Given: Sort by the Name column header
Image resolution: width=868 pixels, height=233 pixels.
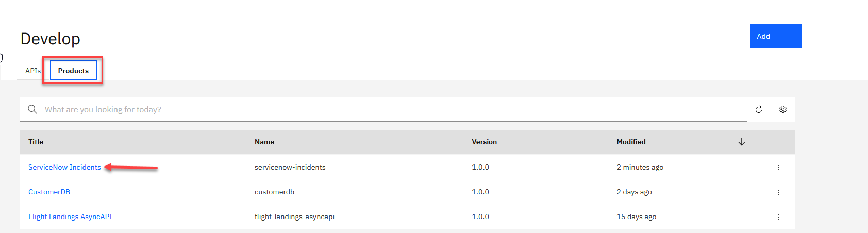Looking at the screenshot, I should coord(264,142).
